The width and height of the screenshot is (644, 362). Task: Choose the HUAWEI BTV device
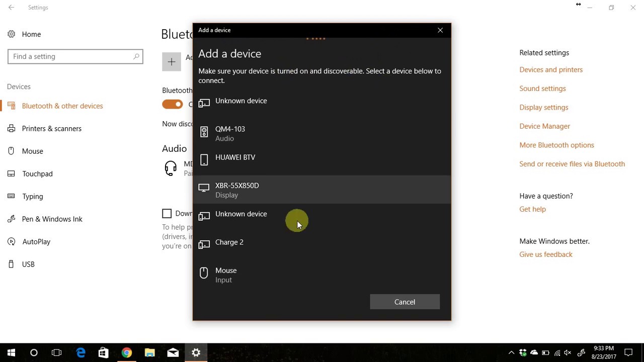click(x=322, y=161)
